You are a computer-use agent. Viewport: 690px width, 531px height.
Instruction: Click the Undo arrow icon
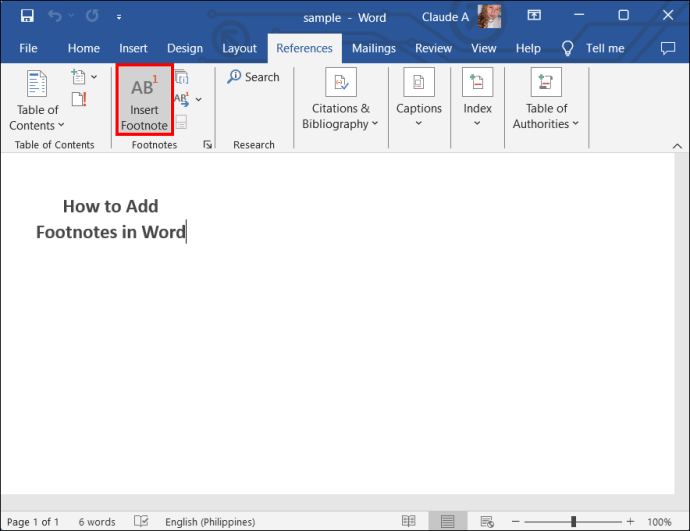55,16
